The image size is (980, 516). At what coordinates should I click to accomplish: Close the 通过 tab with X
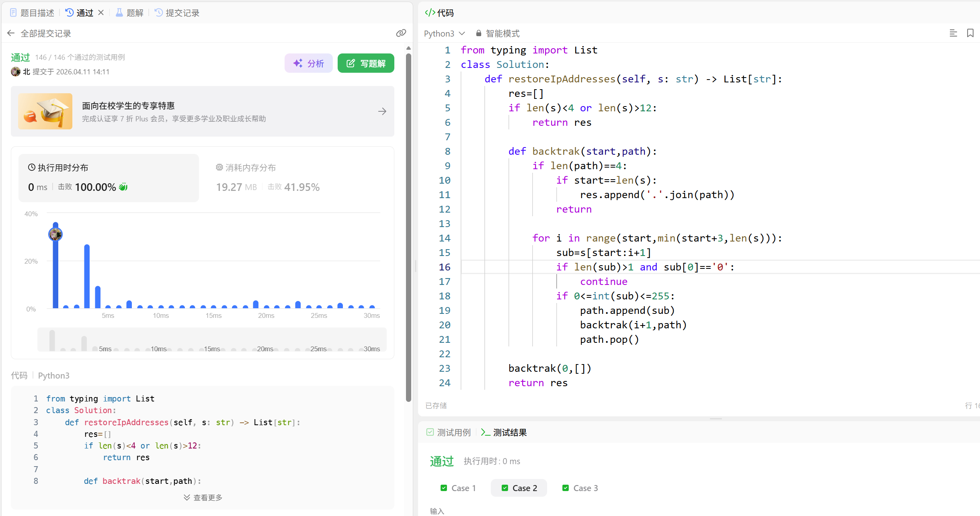(x=101, y=13)
